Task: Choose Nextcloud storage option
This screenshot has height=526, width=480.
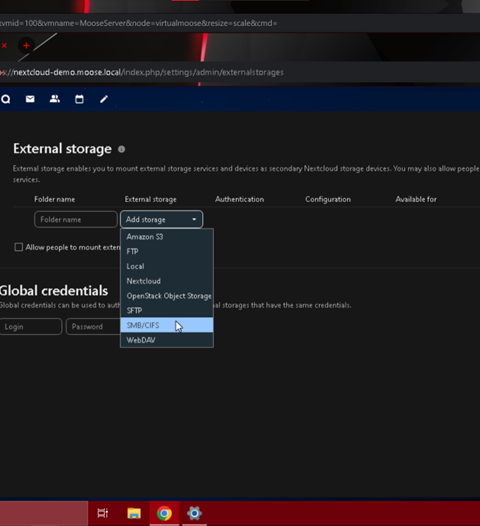Action: click(167, 281)
